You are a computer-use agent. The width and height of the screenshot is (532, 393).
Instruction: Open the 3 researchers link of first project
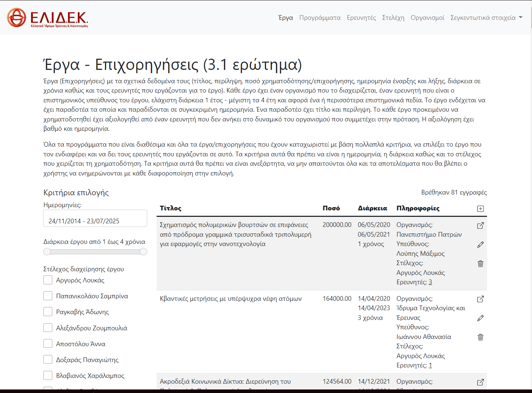[430, 282]
